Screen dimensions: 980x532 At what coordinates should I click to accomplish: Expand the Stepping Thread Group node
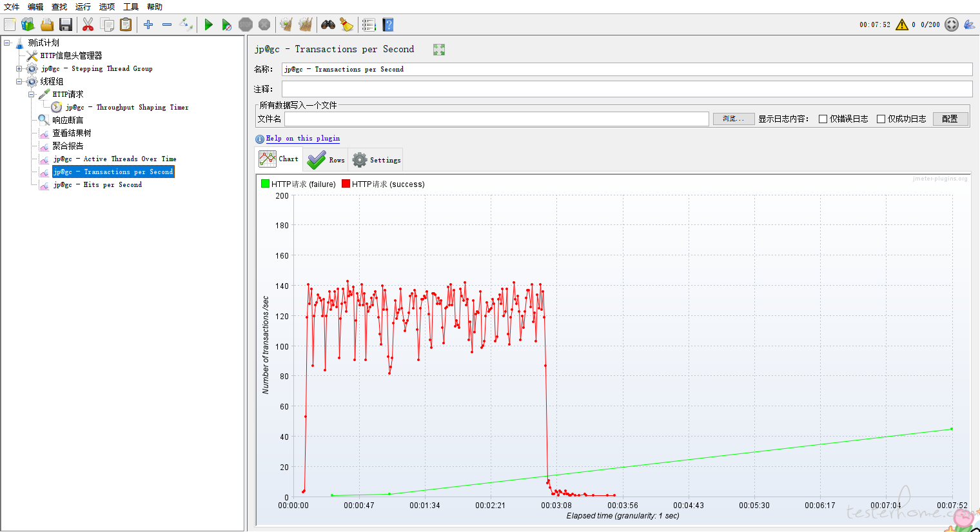pyautogui.click(x=19, y=68)
